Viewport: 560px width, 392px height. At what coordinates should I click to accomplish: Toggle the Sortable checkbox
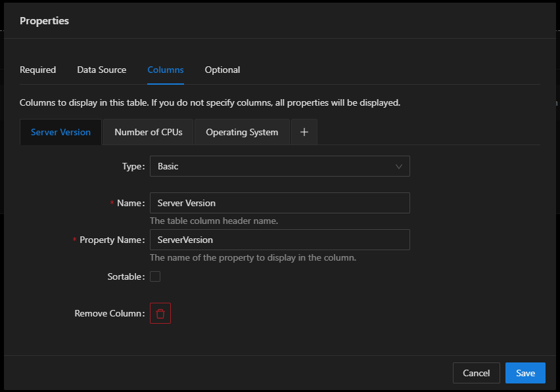click(155, 276)
